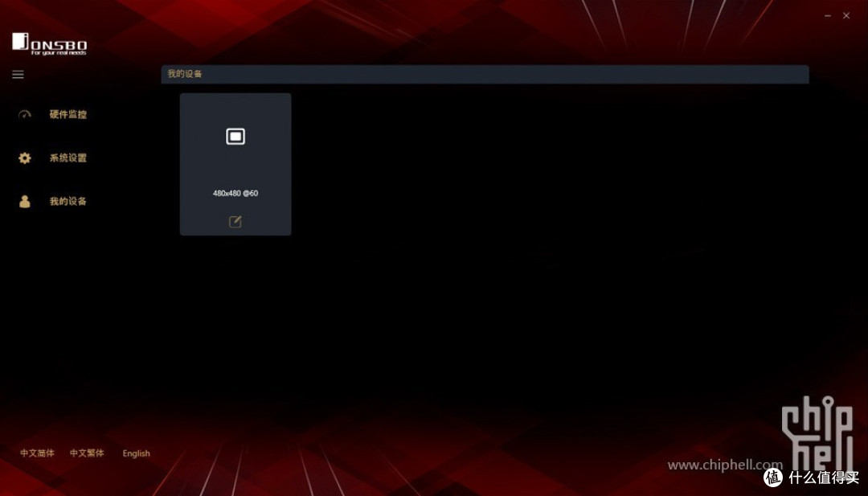Collapse the sidebar with hamburger menu icon

point(18,74)
